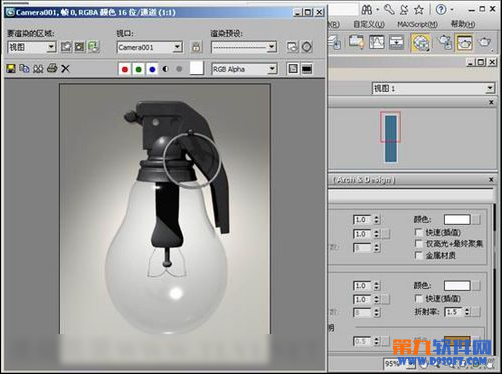Click the binoculars search icon
The width and height of the screenshot is (503, 374).
pyautogui.click(x=367, y=10)
